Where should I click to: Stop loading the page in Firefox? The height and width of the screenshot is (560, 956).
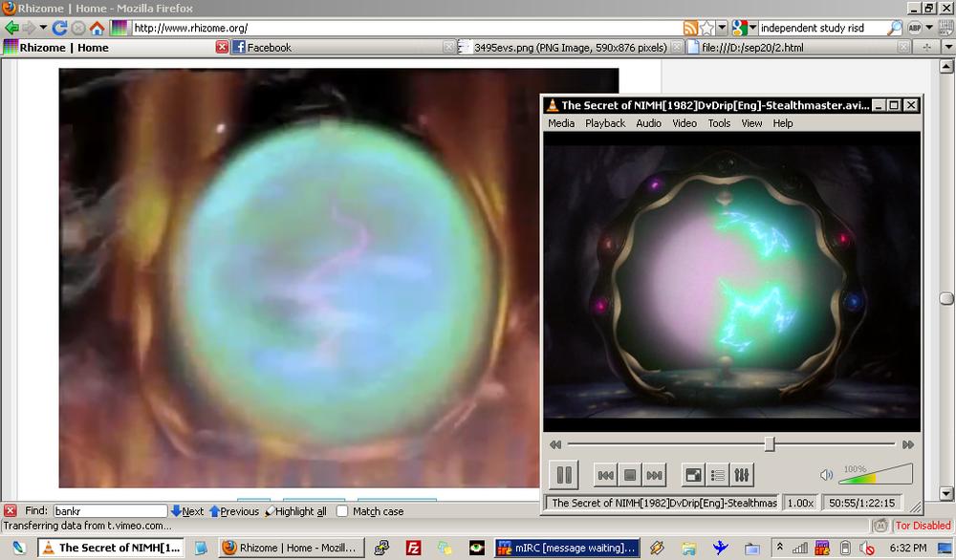(x=78, y=28)
